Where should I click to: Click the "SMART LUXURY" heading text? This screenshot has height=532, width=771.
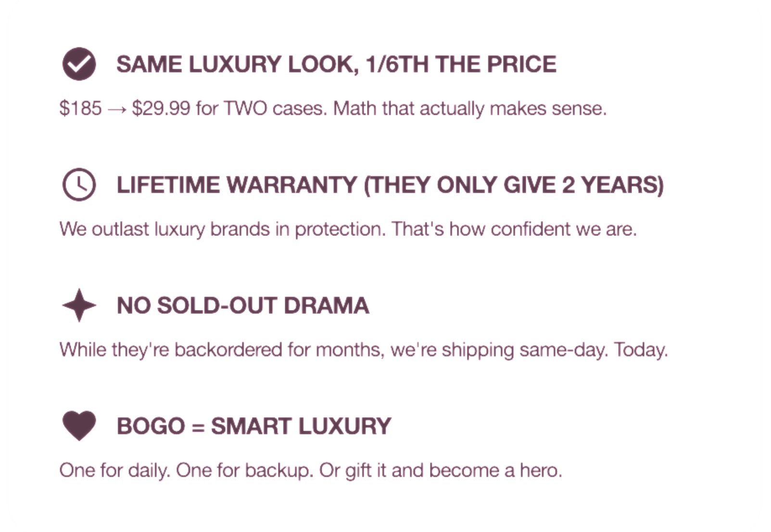301,426
